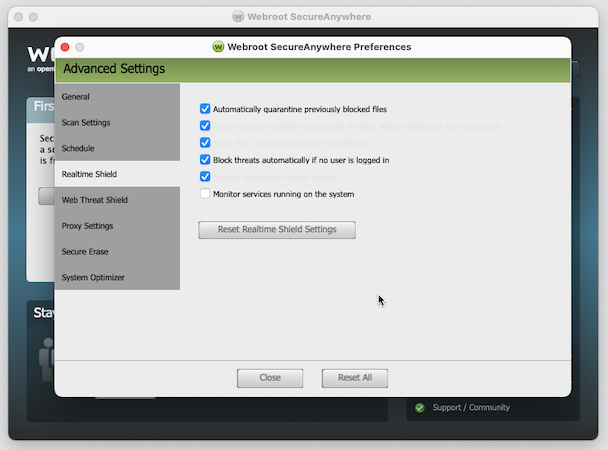This screenshot has height=450, width=608.
Task: Open Support / Community in main window
Action: pyautogui.click(x=471, y=408)
